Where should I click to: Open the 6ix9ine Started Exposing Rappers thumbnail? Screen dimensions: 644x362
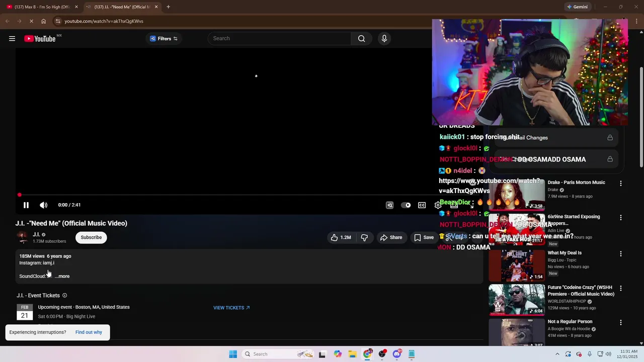coord(516,230)
